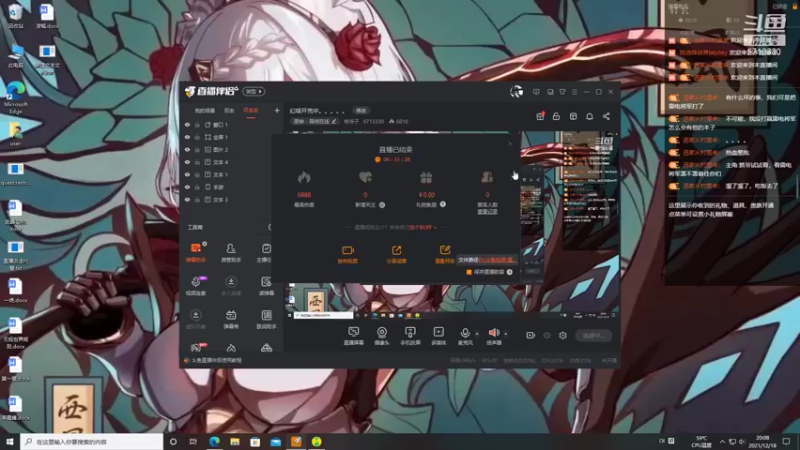Open the 弹幕助手 tool
800x450 pixels.
click(196, 252)
